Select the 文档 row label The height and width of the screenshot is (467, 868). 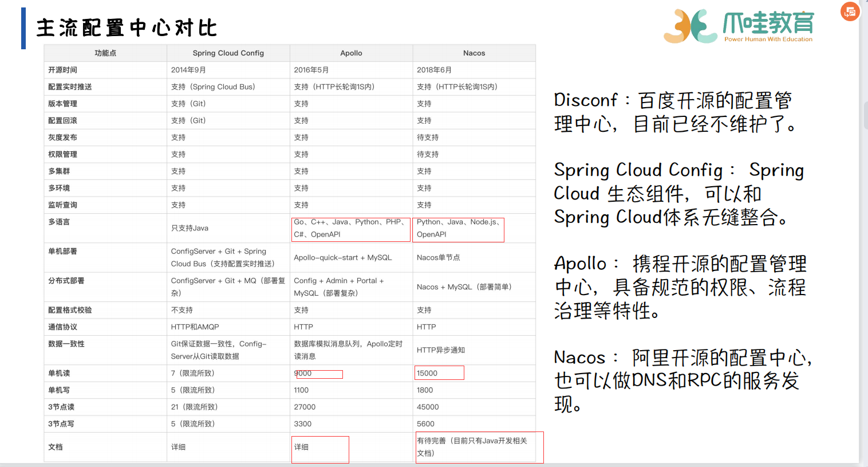56,448
